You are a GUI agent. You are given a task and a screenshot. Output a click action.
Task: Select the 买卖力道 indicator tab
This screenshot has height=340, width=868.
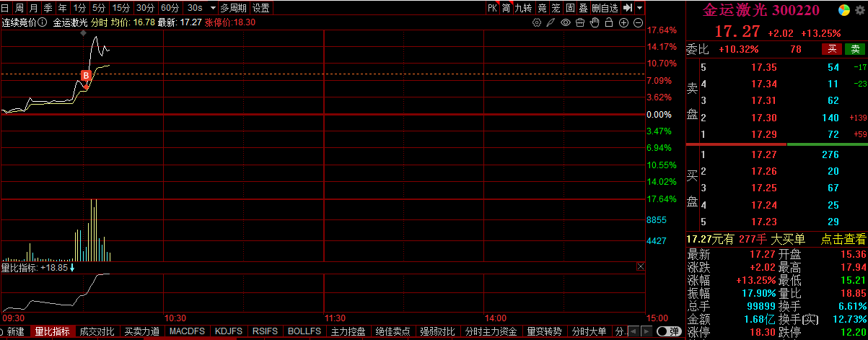pyautogui.click(x=141, y=332)
